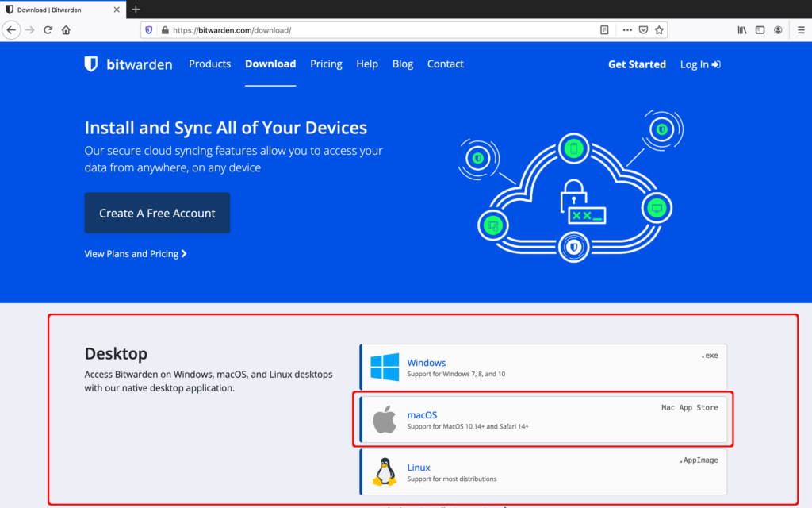Open page actions three-dot menu
Viewport: 812px width, 508px height.
[x=627, y=30]
